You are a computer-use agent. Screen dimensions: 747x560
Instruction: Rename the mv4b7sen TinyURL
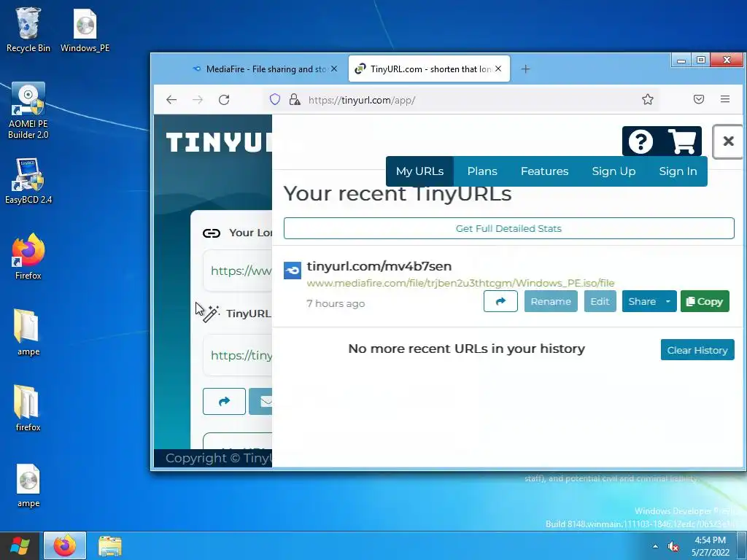click(x=551, y=301)
